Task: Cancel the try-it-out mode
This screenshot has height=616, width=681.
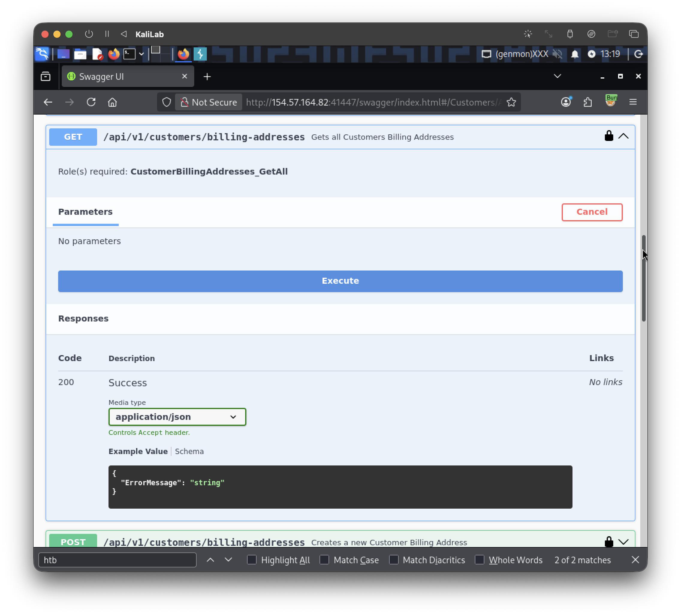Action: pyautogui.click(x=592, y=212)
